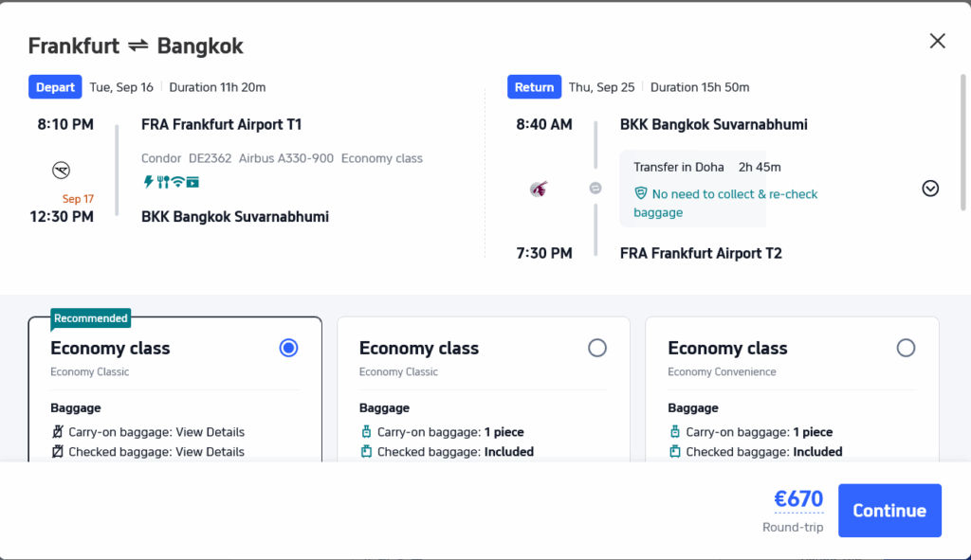Select the second Economy Classic fare option
This screenshot has width=971, height=560.
point(597,348)
